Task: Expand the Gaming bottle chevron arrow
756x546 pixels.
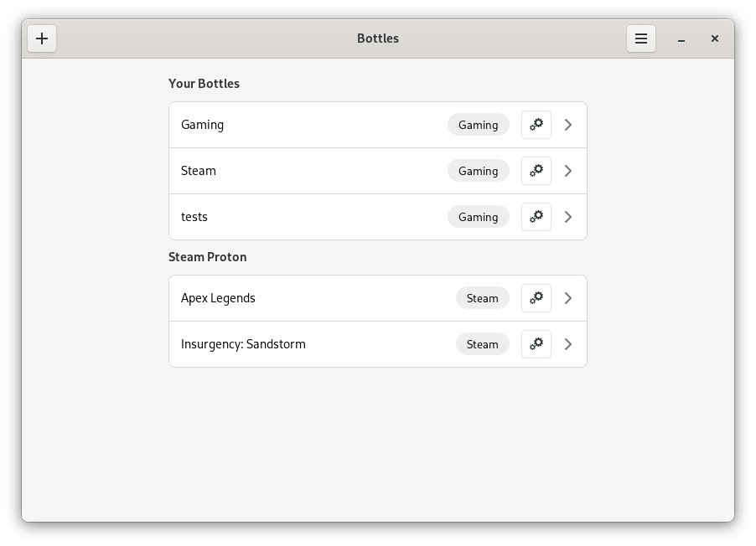Action: [568, 125]
